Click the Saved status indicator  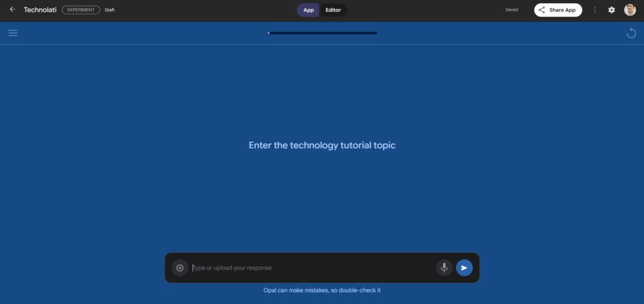pos(511,10)
